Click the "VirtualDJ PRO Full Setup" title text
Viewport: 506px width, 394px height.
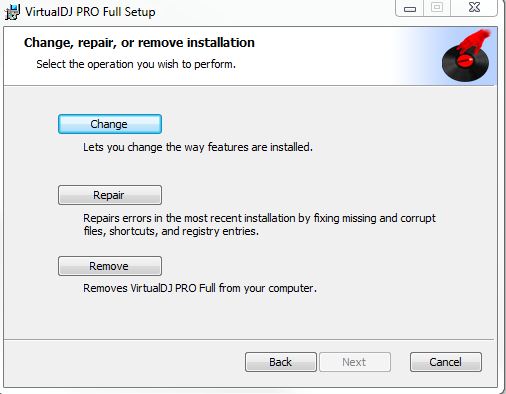tap(90, 12)
